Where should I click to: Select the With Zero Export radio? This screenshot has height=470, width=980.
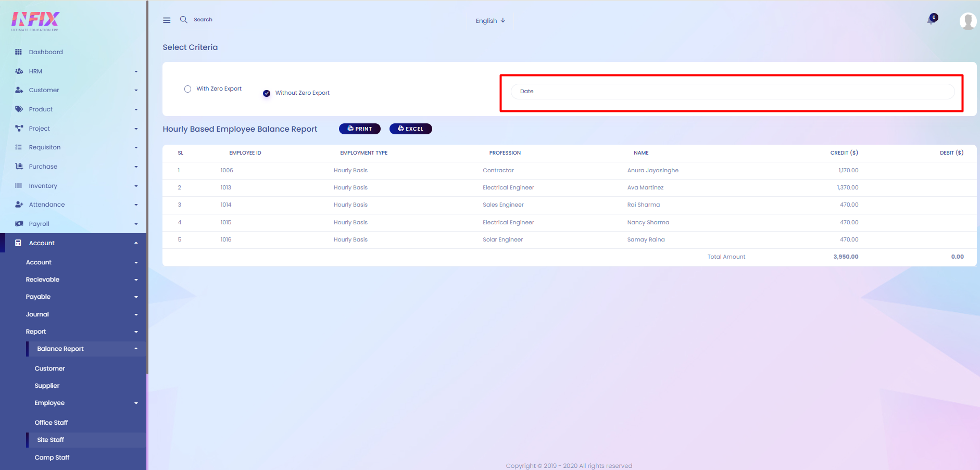point(187,89)
